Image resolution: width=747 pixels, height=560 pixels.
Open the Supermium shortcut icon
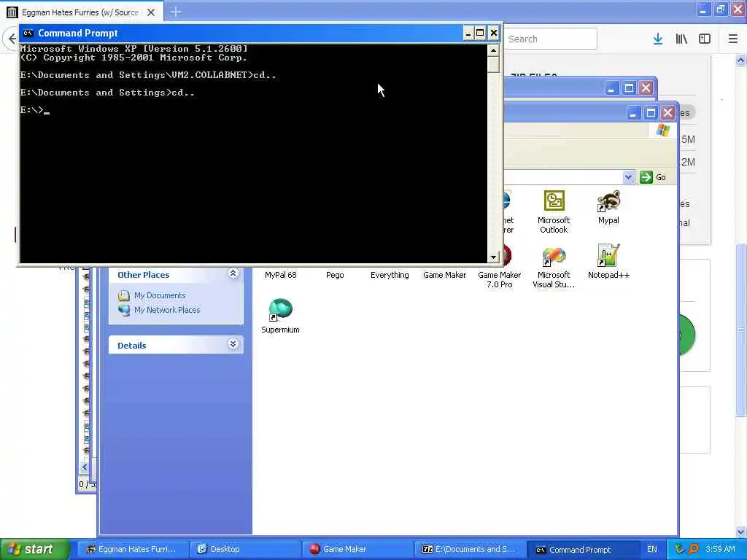tap(280, 309)
